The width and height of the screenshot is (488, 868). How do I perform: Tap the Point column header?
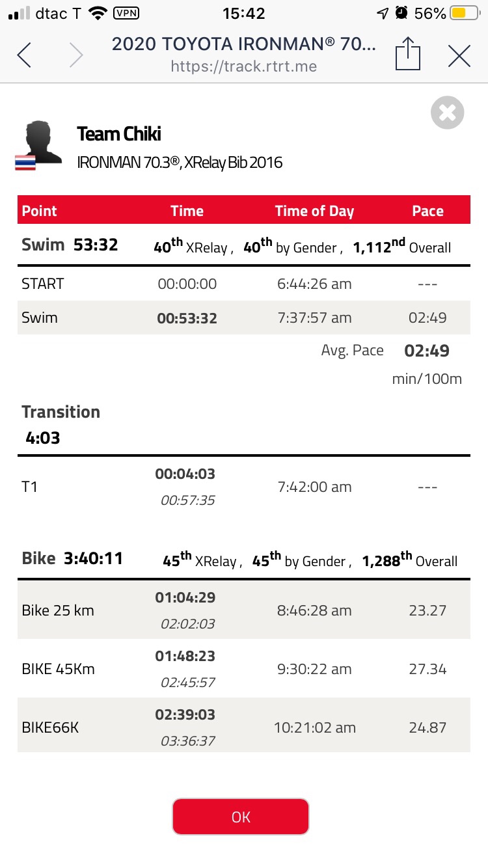[x=40, y=211]
